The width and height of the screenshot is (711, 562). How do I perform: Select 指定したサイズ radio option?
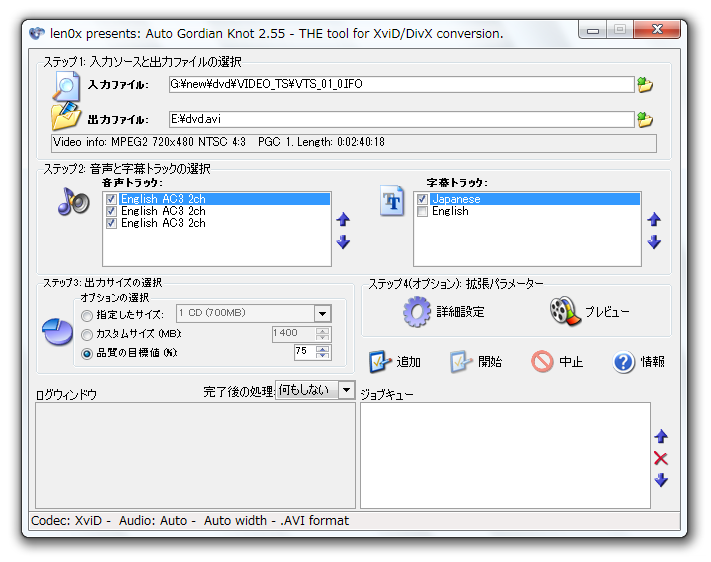click(87, 315)
